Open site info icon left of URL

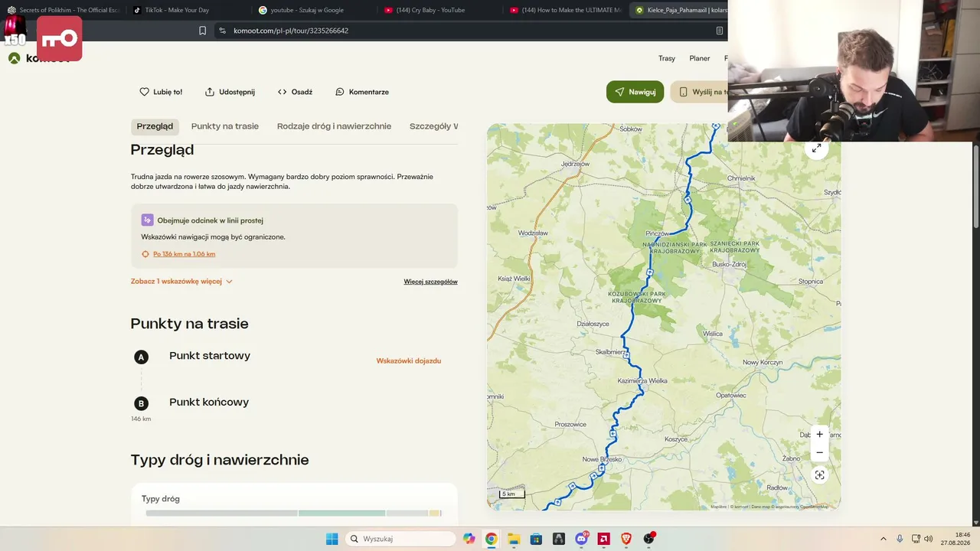[x=222, y=31]
